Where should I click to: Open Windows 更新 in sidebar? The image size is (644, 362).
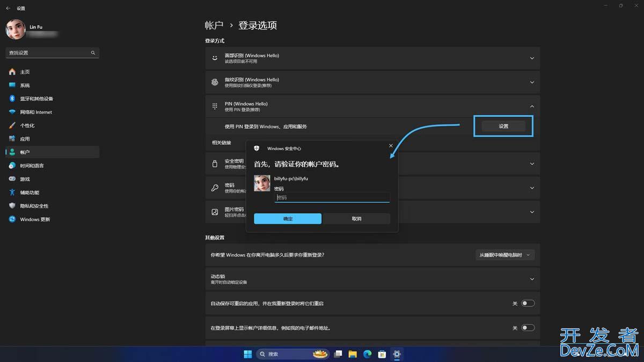click(x=52, y=219)
